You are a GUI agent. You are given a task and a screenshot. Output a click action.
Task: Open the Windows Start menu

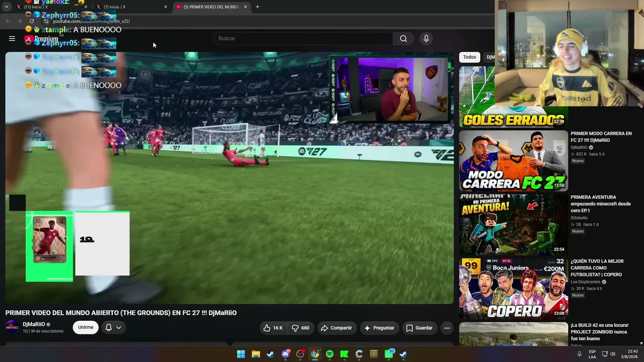(x=241, y=354)
